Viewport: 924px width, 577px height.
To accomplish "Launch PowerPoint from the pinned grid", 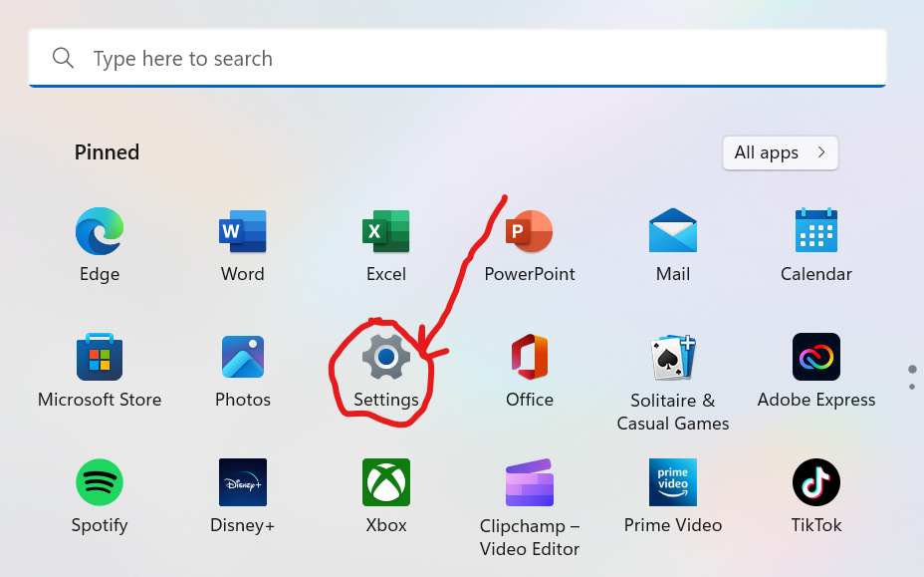I will pos(529,231).
